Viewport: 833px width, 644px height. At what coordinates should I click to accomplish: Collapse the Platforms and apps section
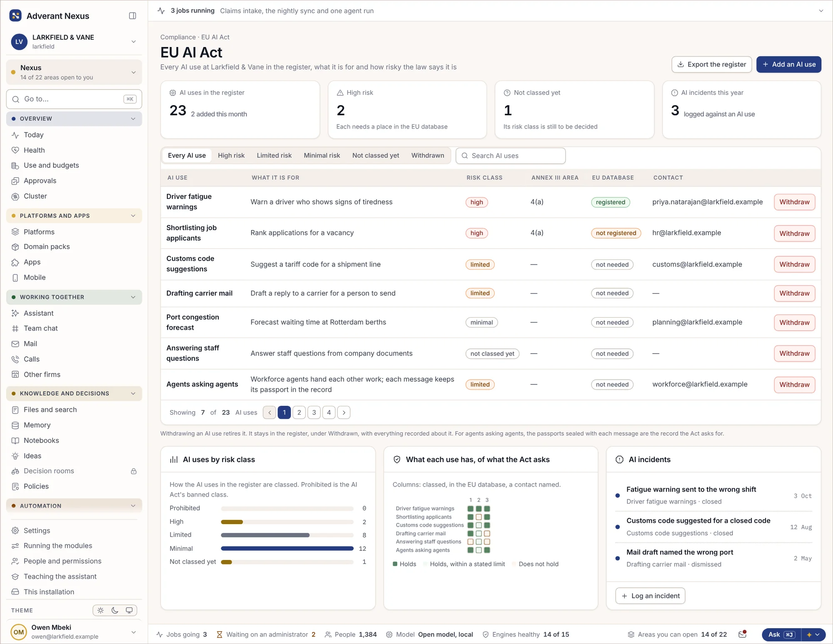coord(74,216)
